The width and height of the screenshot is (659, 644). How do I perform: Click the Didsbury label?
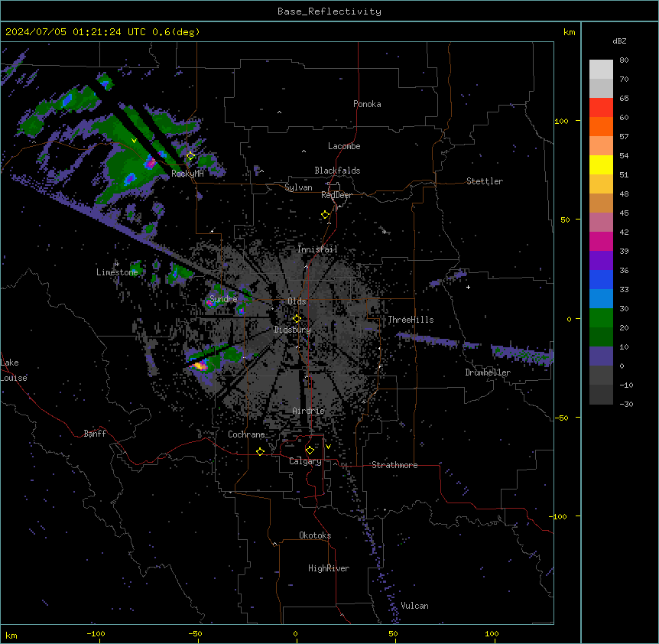point(293,330)
